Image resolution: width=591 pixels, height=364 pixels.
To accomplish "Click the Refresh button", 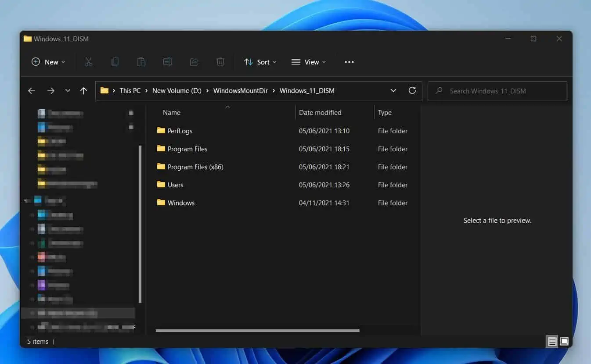I will [412, 90].
